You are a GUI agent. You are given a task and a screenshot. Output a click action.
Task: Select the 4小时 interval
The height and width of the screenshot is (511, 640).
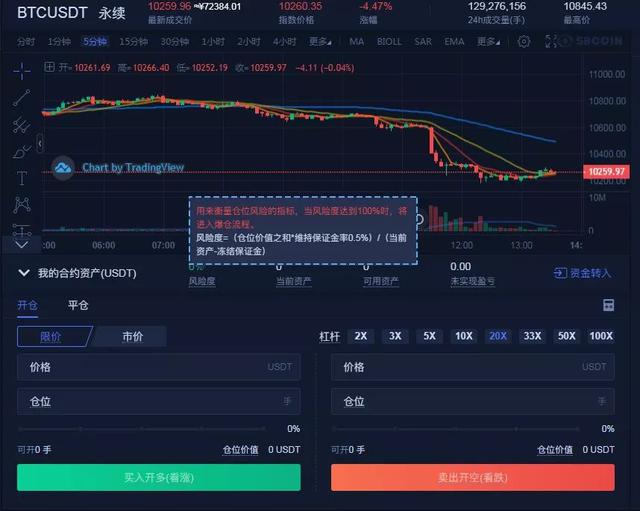pyautogui.click(x=284, y=42)
